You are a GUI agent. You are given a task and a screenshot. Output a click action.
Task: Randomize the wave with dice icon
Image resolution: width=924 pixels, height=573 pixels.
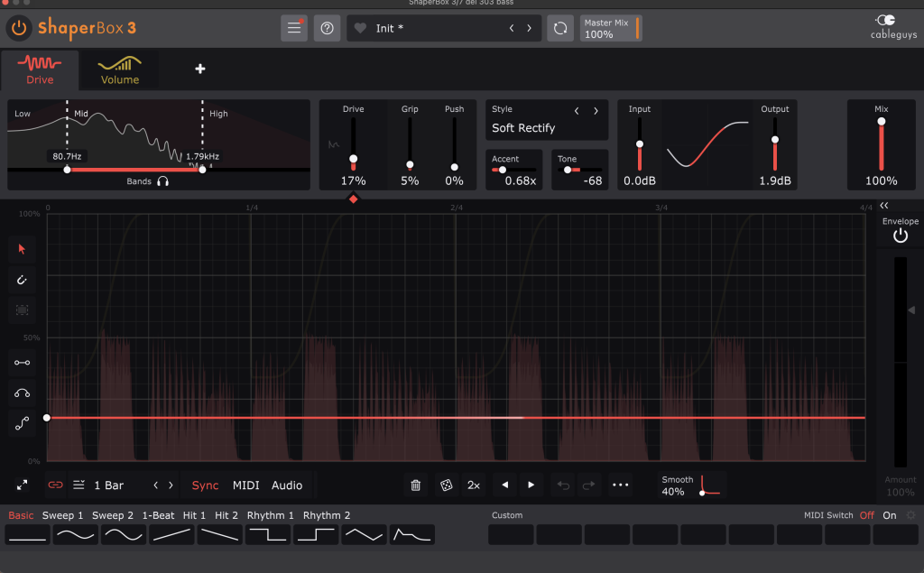point(446,485)
